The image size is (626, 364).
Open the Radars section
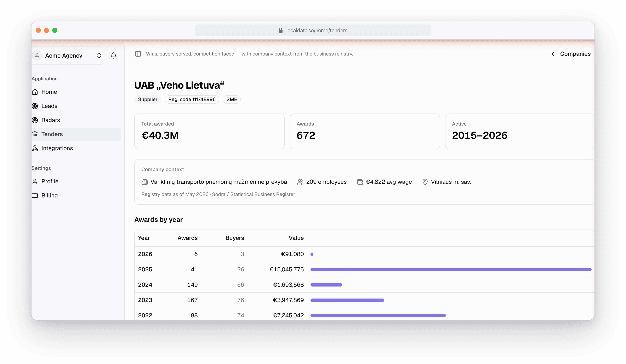point(76,120)
